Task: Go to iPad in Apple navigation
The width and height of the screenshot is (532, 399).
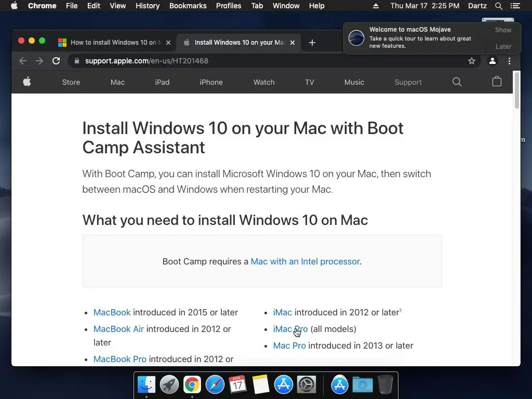Action: point(162,82)
